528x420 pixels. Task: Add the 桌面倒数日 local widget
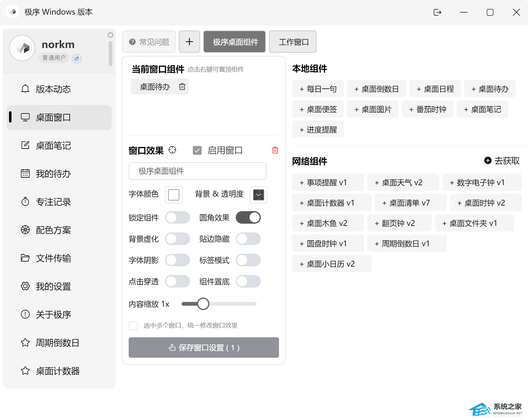376,89
